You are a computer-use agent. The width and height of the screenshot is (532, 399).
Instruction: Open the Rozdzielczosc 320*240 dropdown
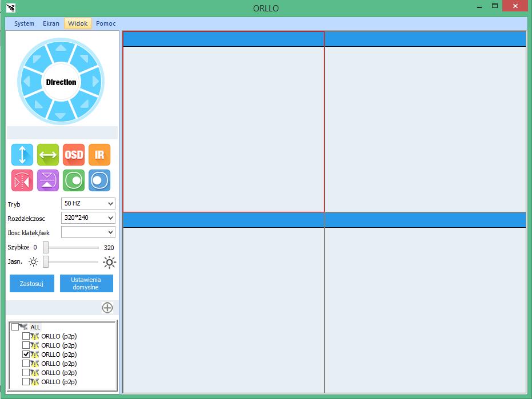(88, 217)
